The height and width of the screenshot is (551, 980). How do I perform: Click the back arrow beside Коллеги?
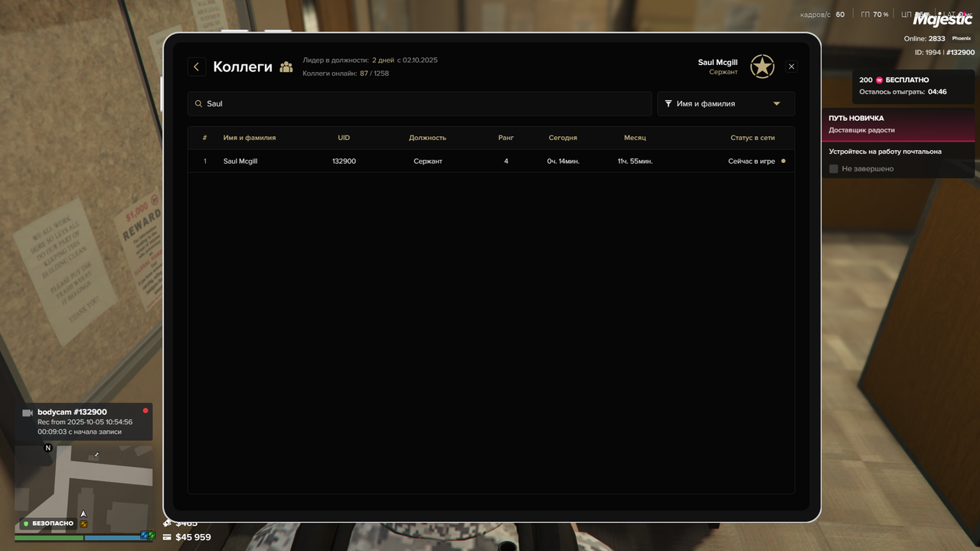click(197, 67)
